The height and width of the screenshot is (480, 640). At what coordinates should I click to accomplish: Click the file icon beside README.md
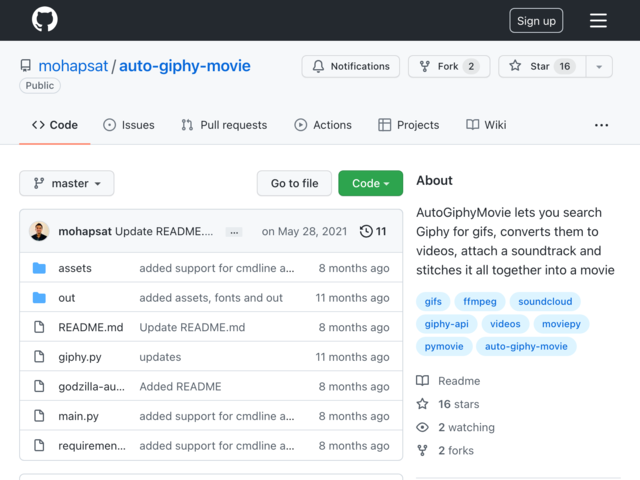(x=39, y=327)
